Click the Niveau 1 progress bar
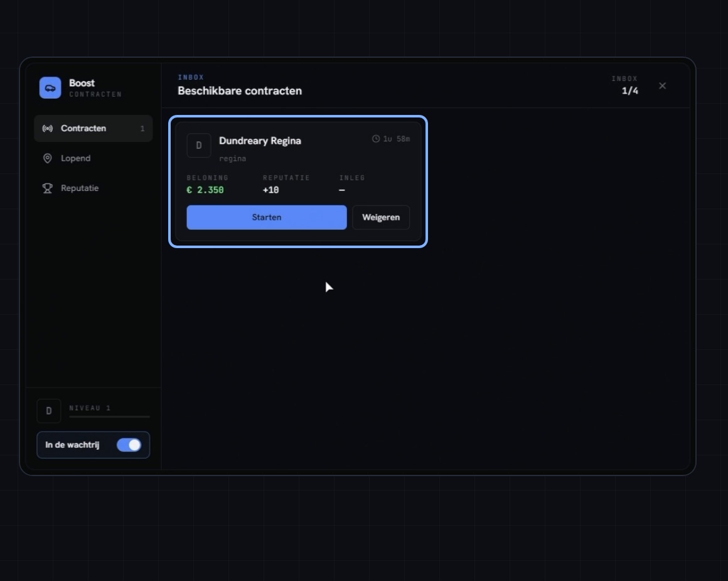728x581 pixels. point(110,417)
